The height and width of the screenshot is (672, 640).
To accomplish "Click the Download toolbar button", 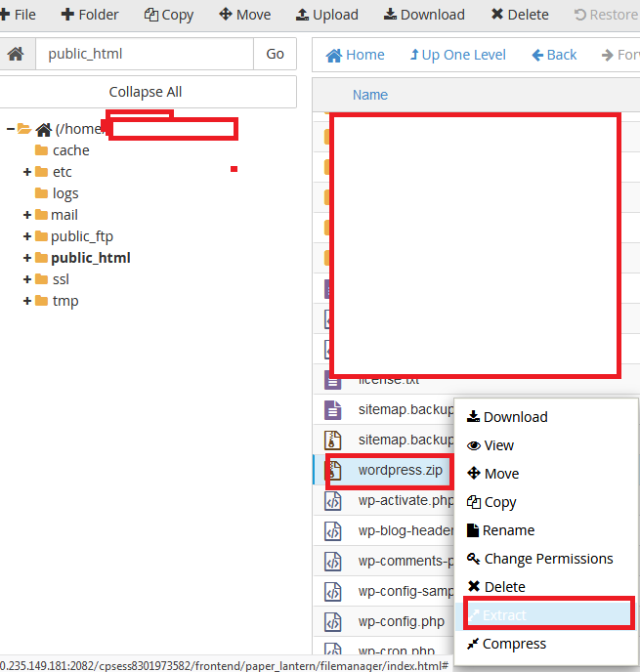I will click(424, 15).
